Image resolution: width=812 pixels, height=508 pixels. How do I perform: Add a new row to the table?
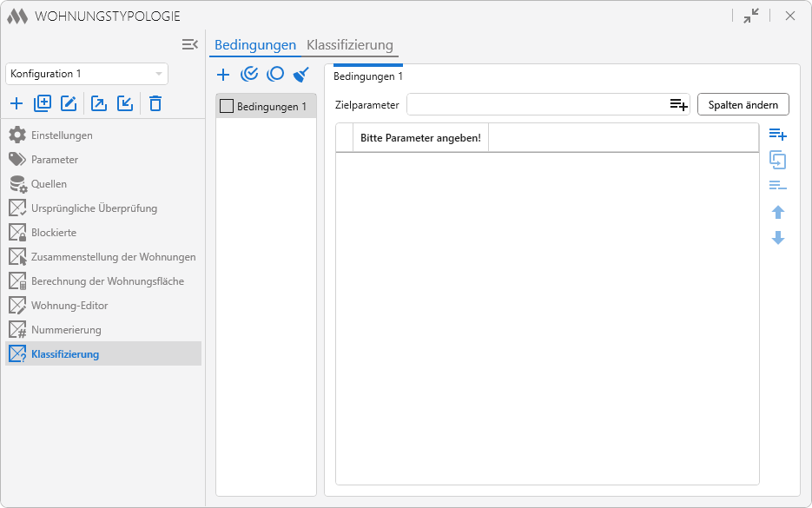point(777,135)
